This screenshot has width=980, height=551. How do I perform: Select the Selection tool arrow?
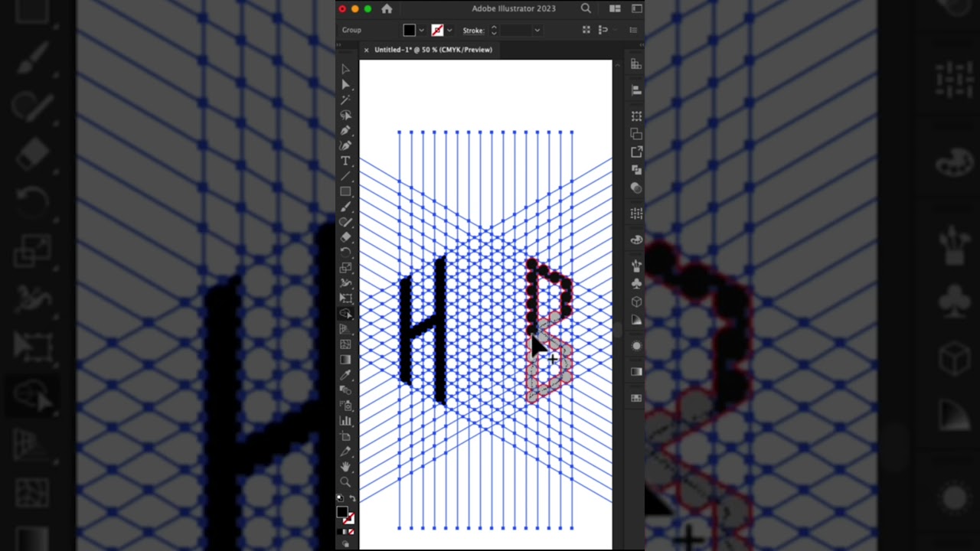345,69
